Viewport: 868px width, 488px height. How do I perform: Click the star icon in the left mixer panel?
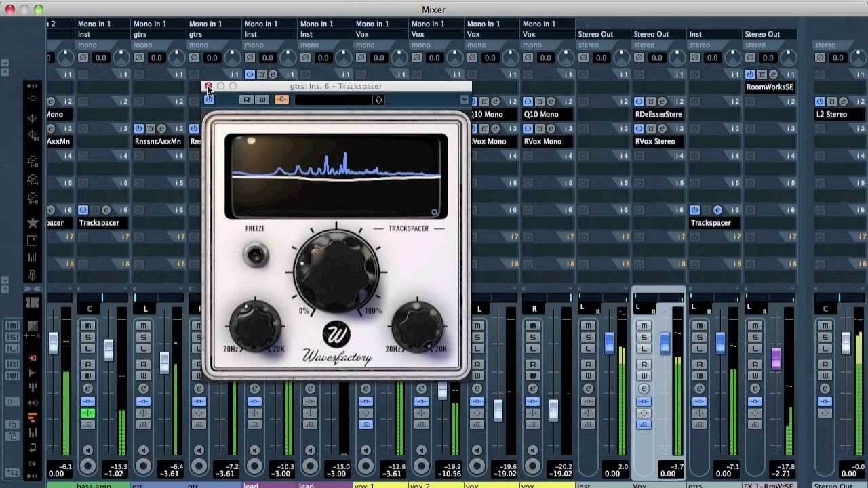(32, 223)
